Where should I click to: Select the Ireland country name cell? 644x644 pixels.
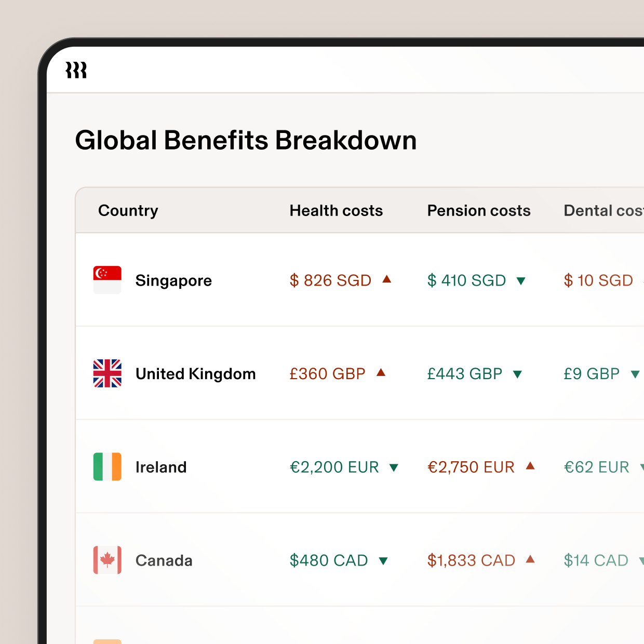pos(161,467)
